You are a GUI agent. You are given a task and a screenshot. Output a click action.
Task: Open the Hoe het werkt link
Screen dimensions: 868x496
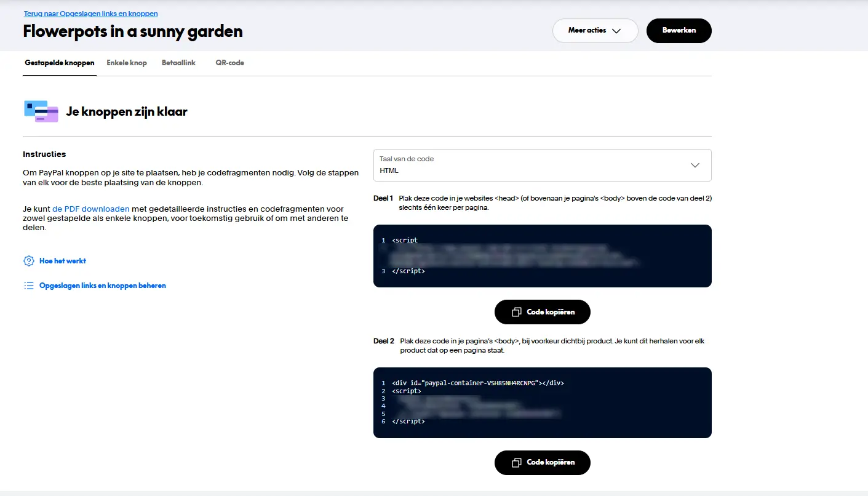(63, 261)
